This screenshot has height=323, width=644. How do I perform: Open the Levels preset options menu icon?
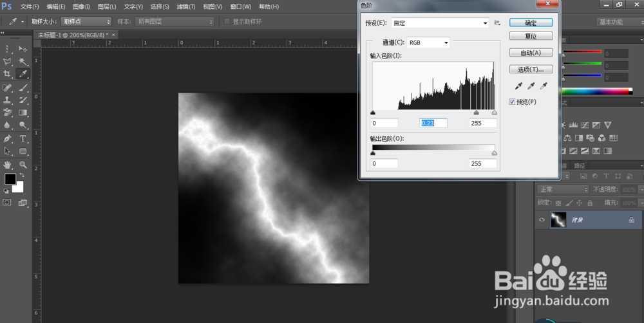[497, 23]
